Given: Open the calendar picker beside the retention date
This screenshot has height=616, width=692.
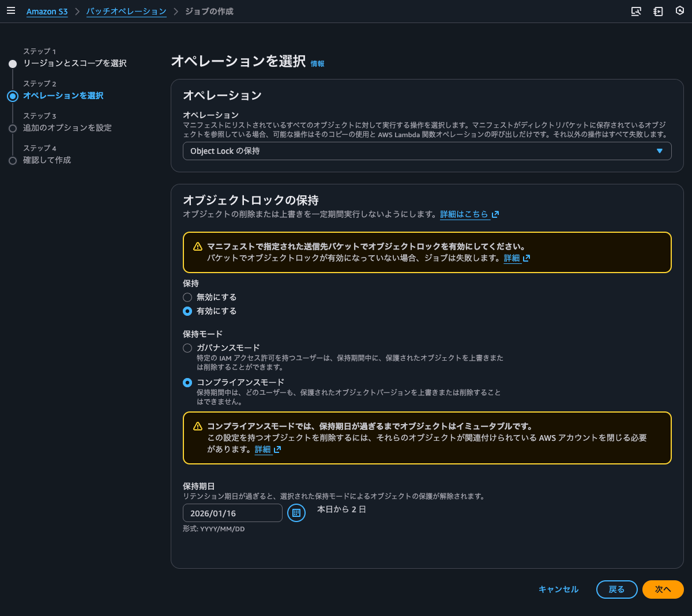Looking at the screenshot, I should coord(296,513).
